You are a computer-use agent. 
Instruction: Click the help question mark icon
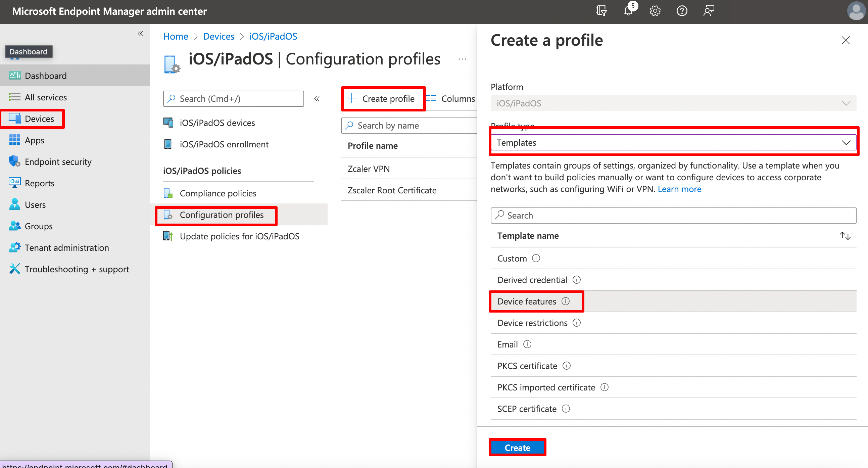[x=682, y=10]
